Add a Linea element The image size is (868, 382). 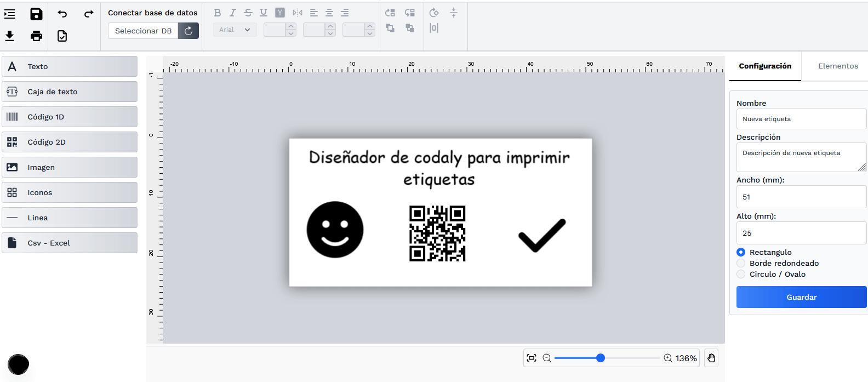click(70, 218)
